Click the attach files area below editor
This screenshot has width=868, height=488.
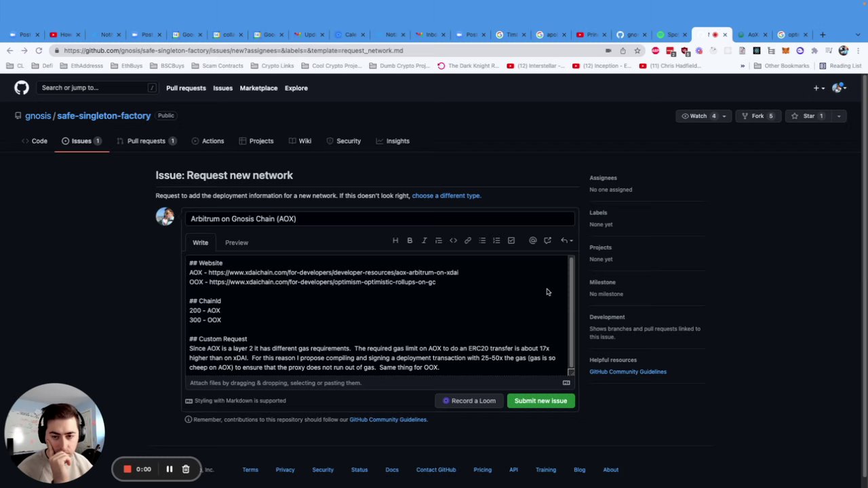[x=379, y=383]
